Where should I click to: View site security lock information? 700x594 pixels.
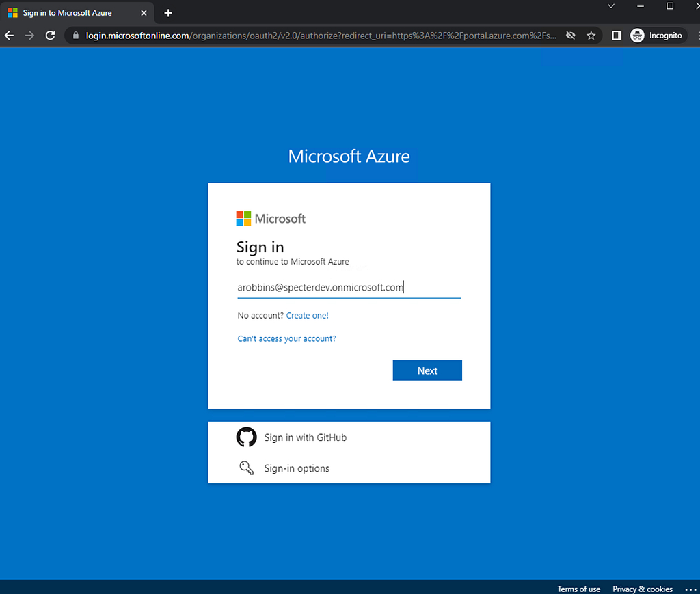pyautogui.click(x=76, y=36)
